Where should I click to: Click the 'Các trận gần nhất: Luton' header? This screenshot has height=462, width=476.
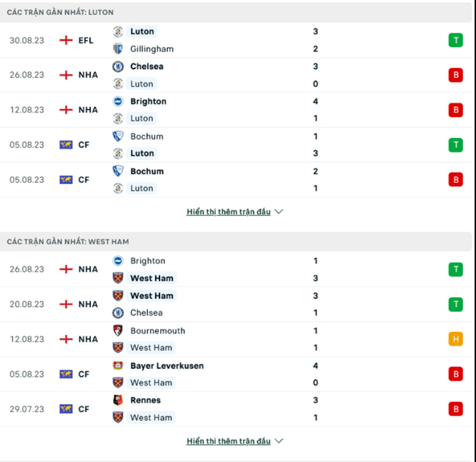(61, 13)
